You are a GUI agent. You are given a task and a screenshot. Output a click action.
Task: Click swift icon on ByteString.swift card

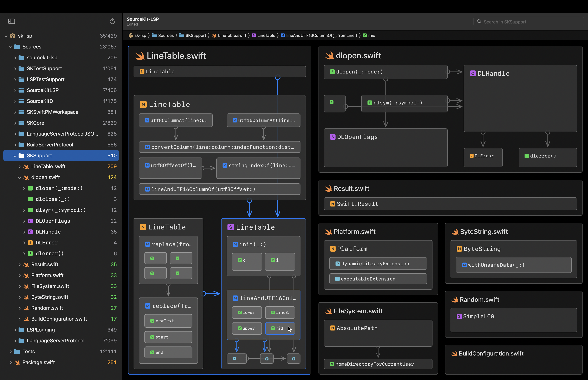pos(455,232)
